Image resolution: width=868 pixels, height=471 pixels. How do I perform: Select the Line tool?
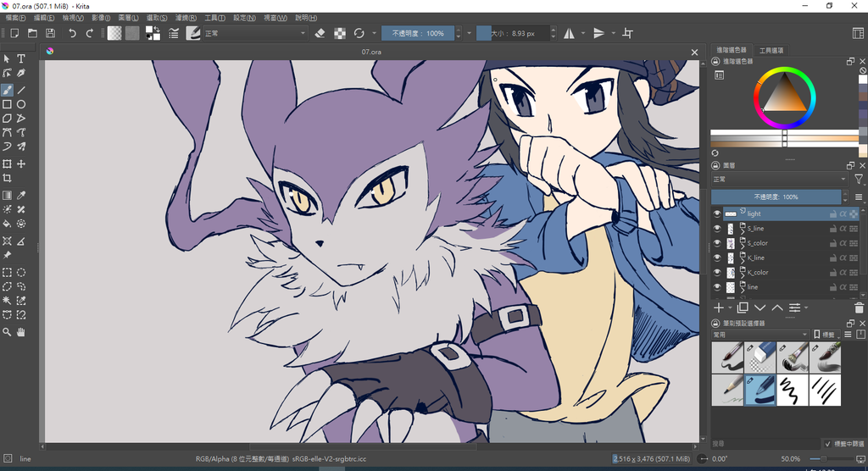[x=21, y=90]
